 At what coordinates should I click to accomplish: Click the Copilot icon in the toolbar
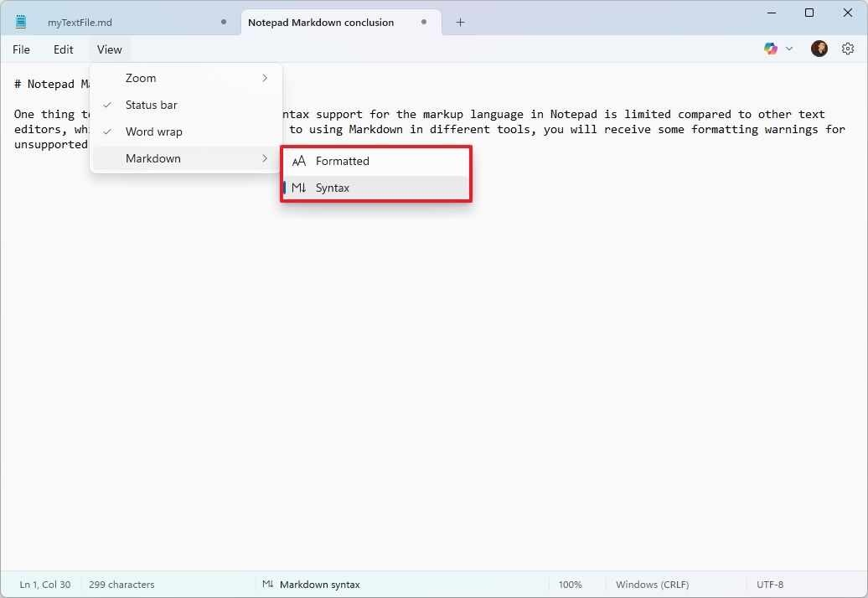click(770, 49)
